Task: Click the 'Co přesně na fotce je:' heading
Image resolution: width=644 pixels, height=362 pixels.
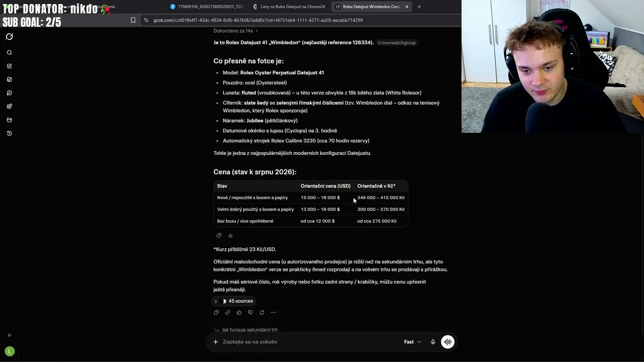Action: pyautogui.click(x=249, y=61)
